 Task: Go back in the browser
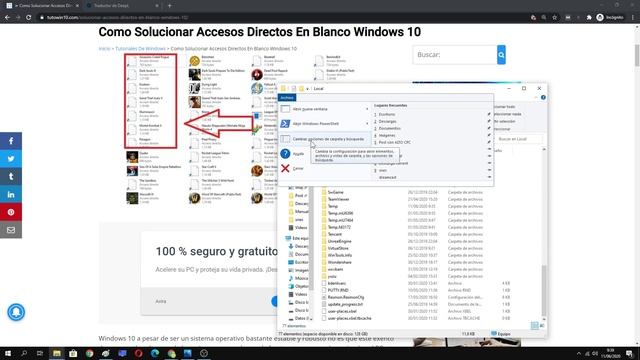pos(7,18)
